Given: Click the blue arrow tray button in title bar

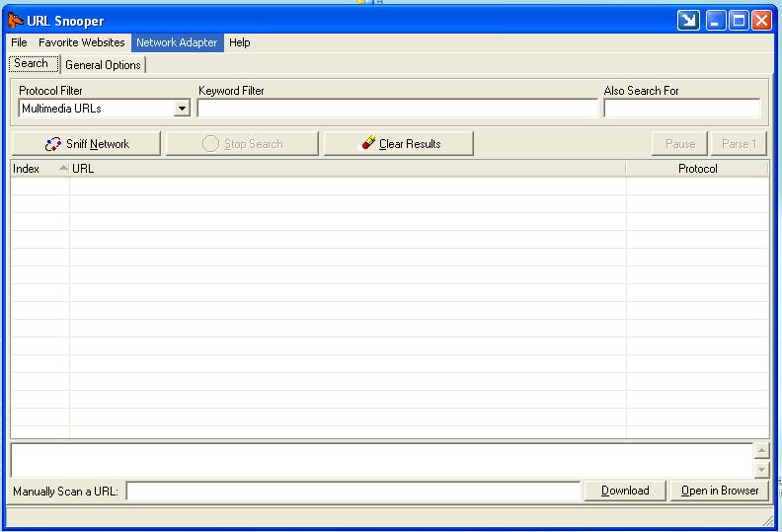Looking at the screenshot, I should (688, 21).
